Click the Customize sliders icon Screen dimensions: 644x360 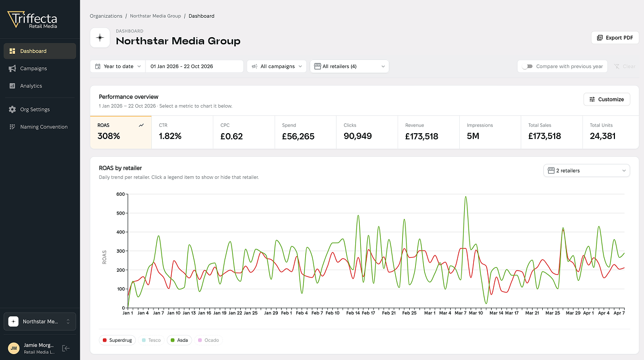592,100
